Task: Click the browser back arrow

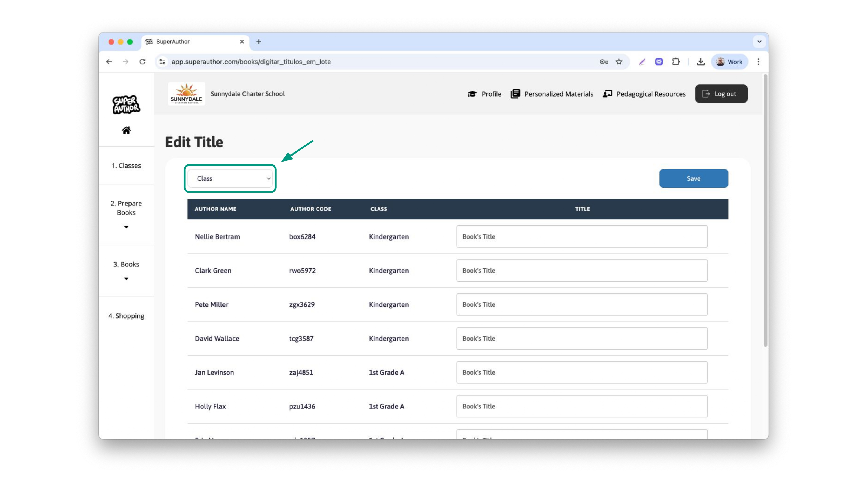Action: coord(109,62)
